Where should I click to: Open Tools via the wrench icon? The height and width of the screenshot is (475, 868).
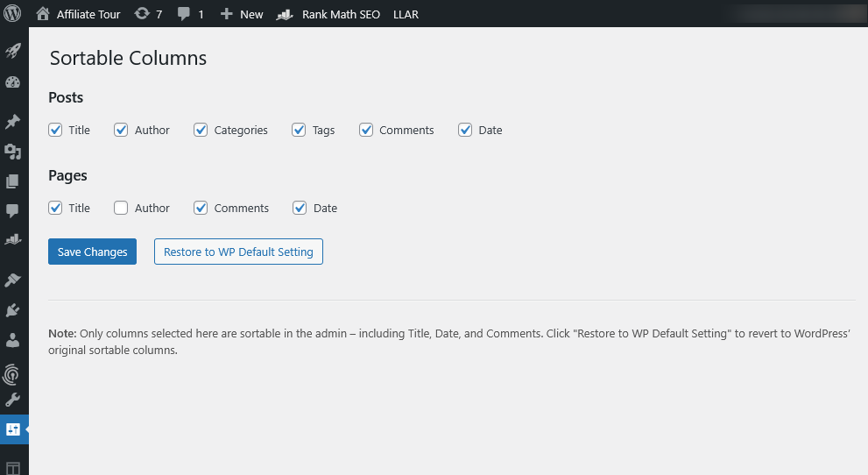[x=13, y=401]
